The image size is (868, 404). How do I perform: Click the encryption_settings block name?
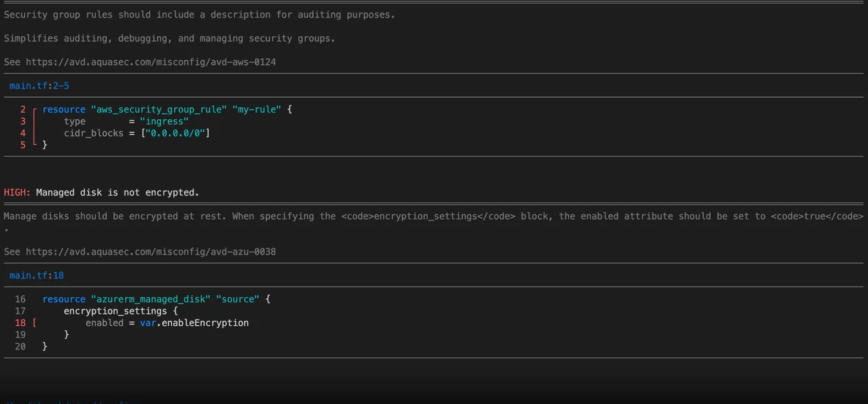click(115, 311)
